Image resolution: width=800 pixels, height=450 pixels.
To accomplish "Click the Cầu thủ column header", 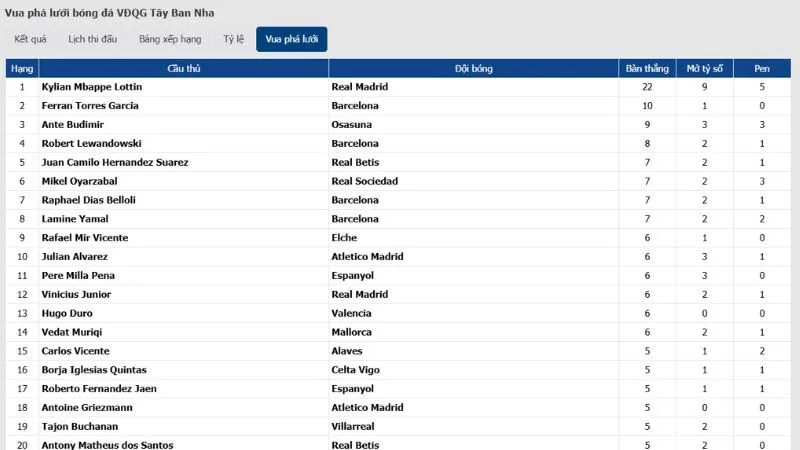I will [x=184, y=68].
